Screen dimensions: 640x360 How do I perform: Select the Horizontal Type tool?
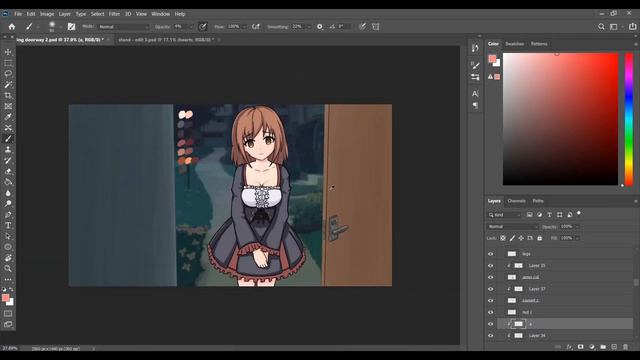[x=8, y=225]
